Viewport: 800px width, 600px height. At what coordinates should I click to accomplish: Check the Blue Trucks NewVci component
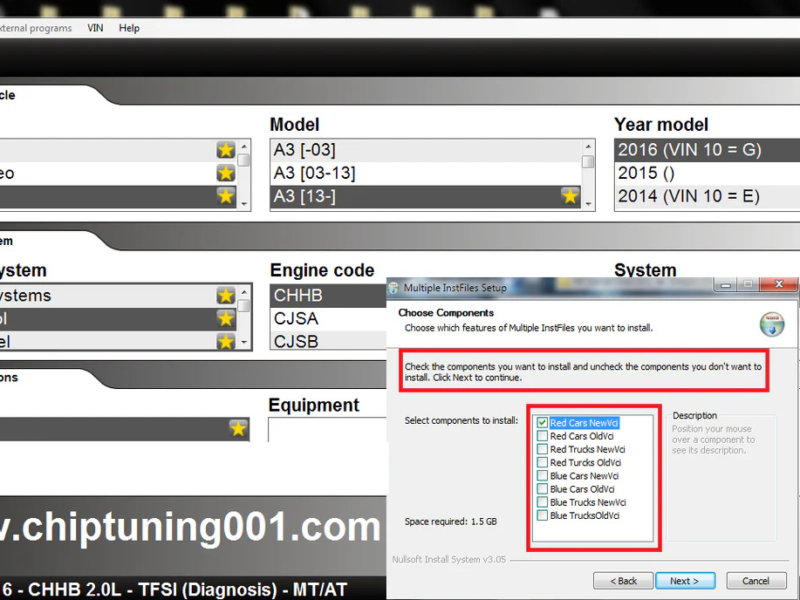click(542, 503)
